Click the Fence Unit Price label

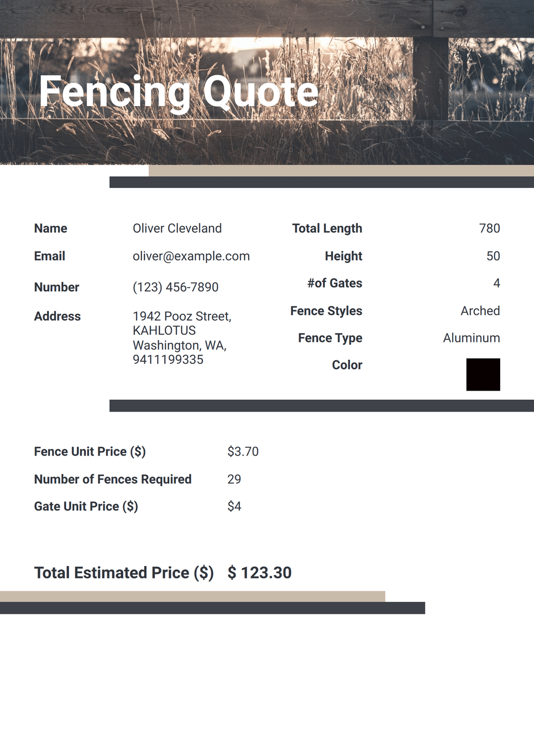[x=90, y=451]
